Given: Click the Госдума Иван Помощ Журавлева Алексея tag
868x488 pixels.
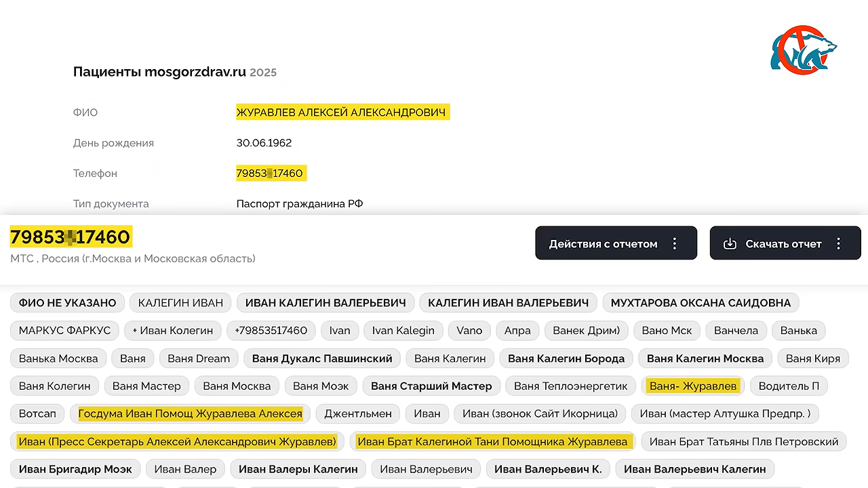Looking at the screenshot, I should (x=191, y=413).
